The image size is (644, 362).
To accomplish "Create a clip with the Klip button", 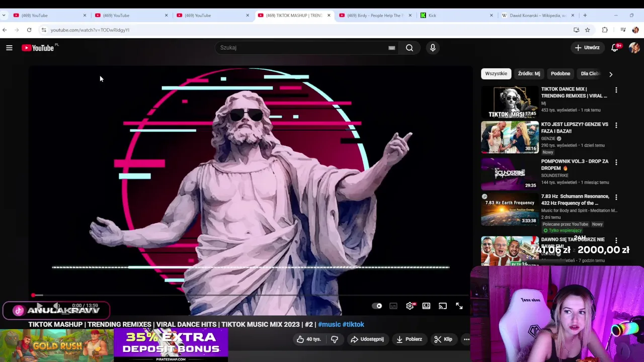I will (x=443, y=339).
